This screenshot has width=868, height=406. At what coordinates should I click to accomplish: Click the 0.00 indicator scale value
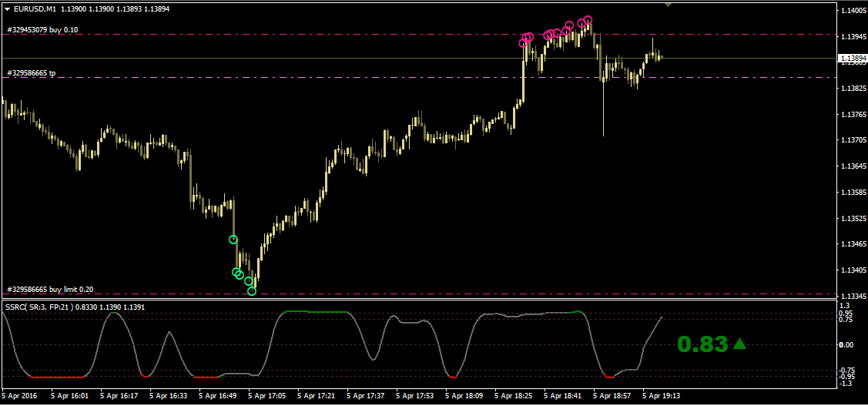(x=847, y=344)
